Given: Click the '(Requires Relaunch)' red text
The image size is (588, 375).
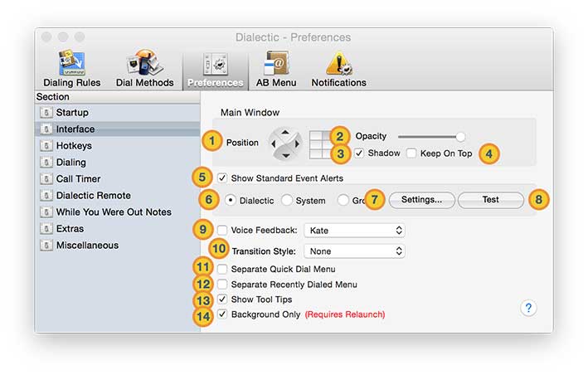Looking at the screenshot, I should pyautogui.click(x=345, y=314).
